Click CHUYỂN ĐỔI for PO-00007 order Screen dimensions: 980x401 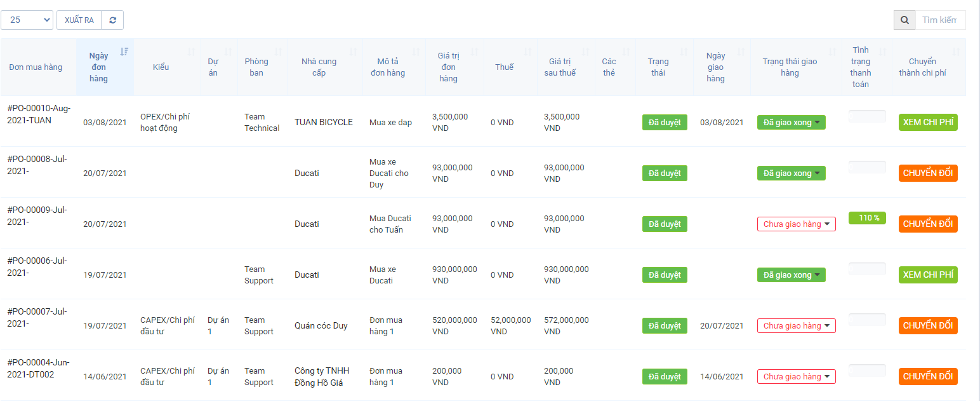tap(928, 325)
